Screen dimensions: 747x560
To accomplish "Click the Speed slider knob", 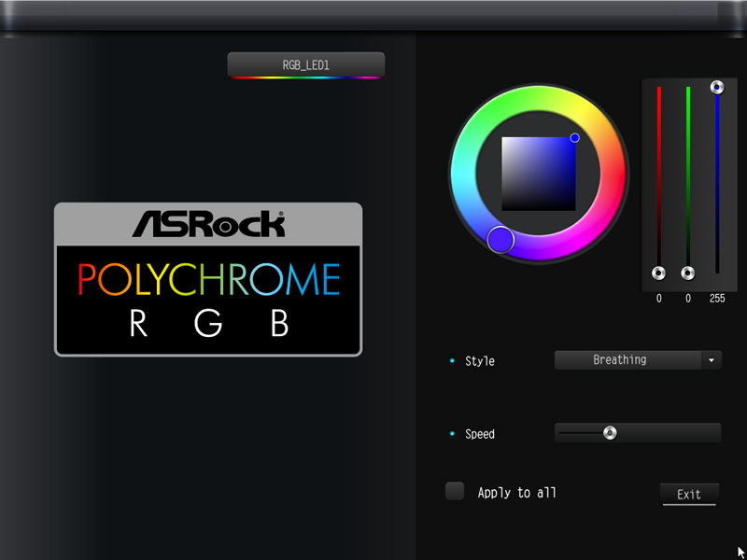I will click(x=610, y=433).
